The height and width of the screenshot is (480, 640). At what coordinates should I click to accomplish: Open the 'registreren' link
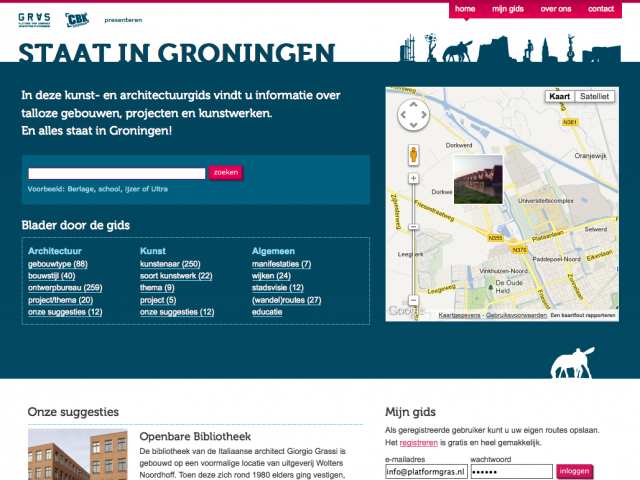point(418,442)
